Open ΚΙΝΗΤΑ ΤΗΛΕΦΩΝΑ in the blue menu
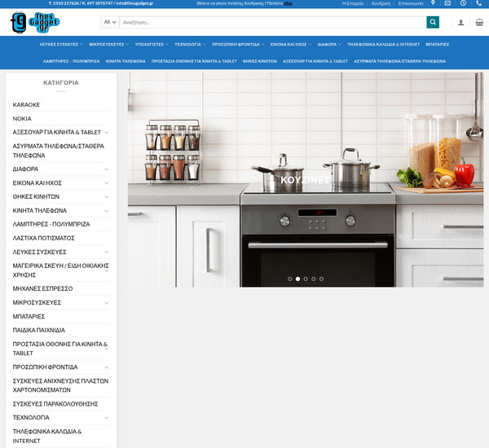Image resolution: width=489 pixels, height=448 pixels. click(126, 61)
